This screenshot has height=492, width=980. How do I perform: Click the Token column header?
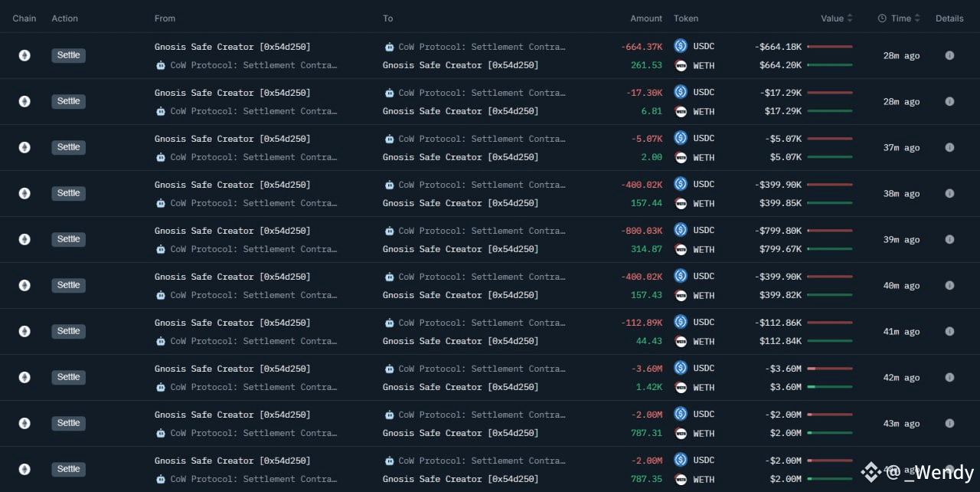pyautogui.click(x=686, y=18)
